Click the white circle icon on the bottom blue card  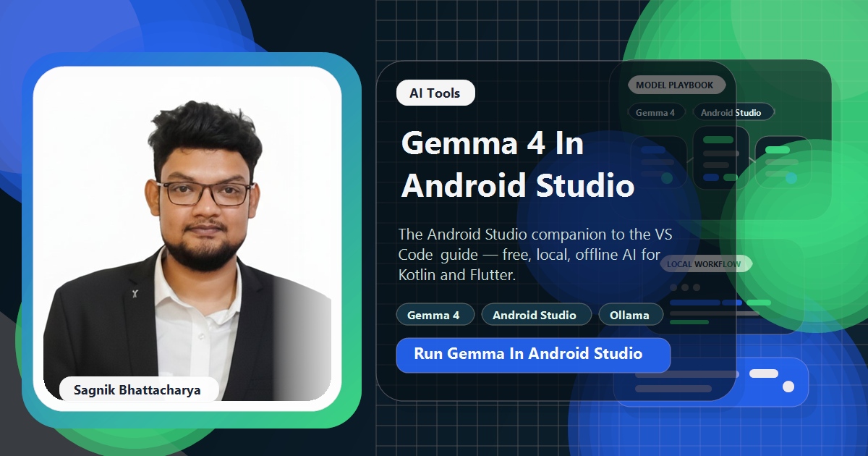pos(788,387)
